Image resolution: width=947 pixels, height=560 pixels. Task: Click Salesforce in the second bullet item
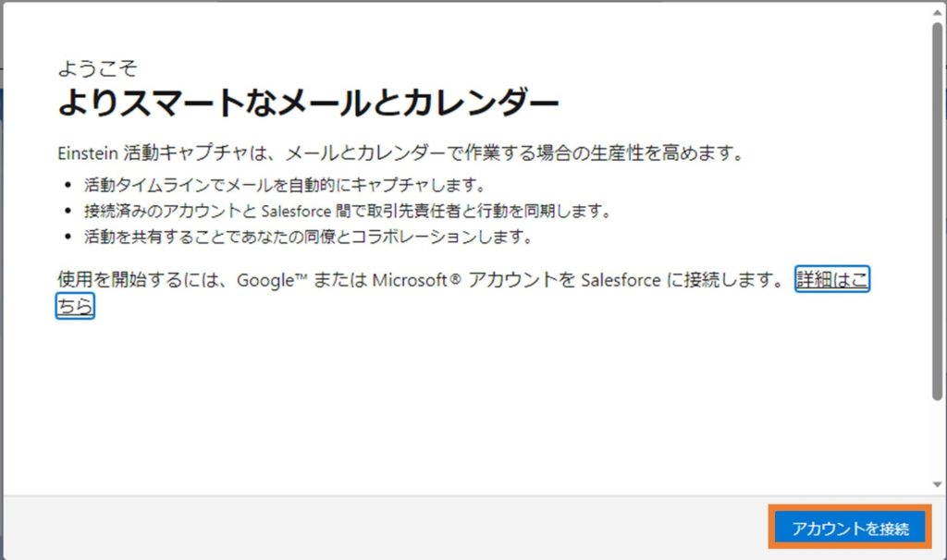(x=292, y=211)
